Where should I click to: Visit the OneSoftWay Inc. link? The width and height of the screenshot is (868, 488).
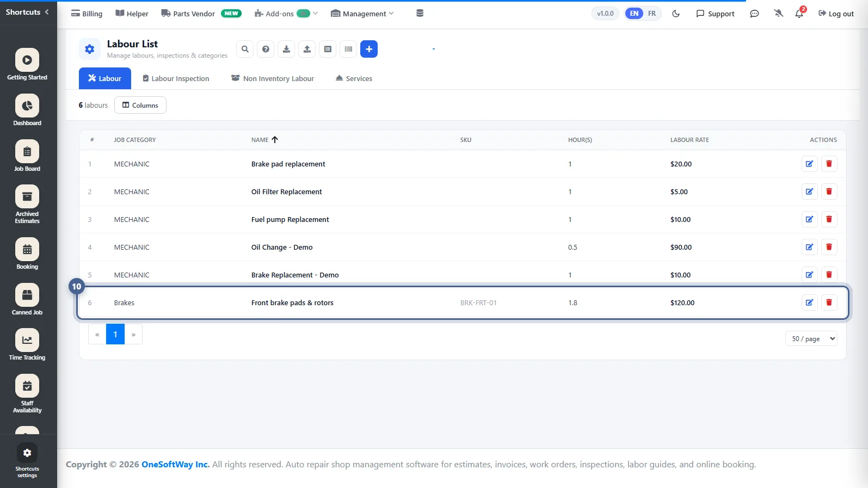pyautogui.click(x=175, y=465)
